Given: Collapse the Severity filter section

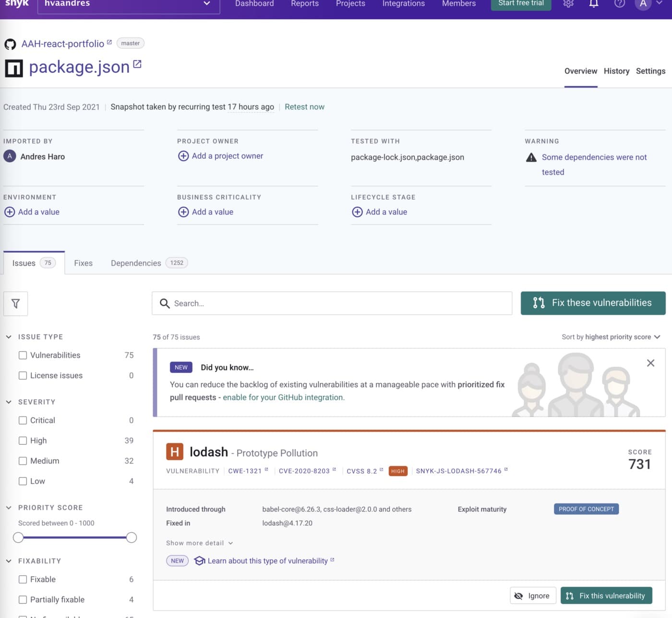Looking at the screenshot, I should [x=9, y=402].
